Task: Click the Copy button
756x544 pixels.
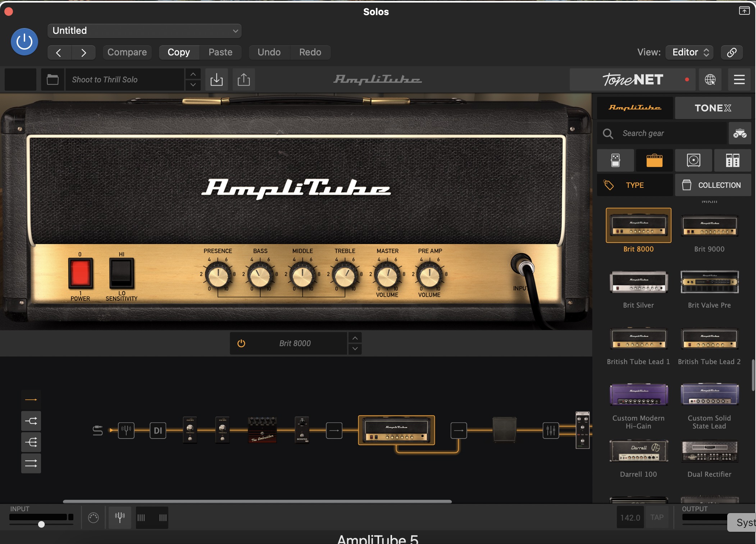Action: tap(179, 53)
